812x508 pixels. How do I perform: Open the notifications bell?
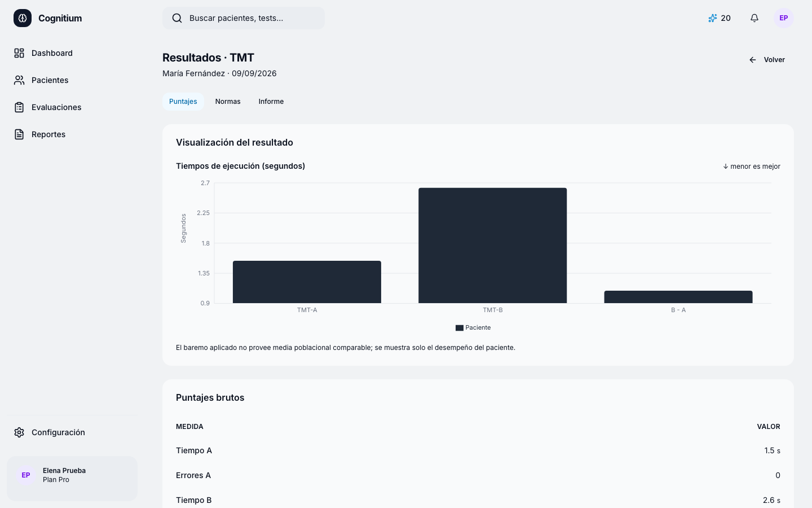click(x=754, y=18)
